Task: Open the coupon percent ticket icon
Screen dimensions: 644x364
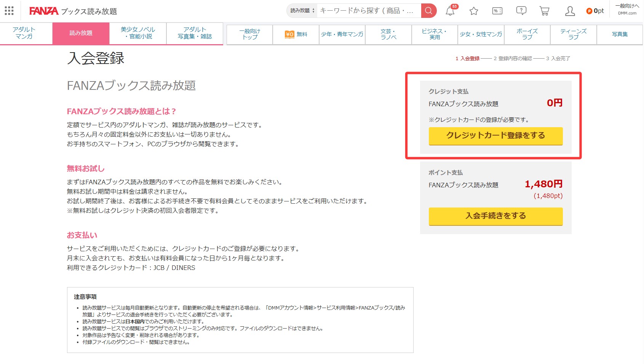Action: pos(497,11)
